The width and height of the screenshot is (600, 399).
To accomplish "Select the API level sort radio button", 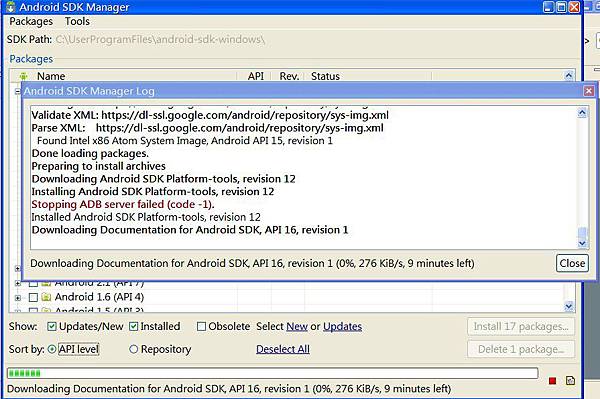I will coord(52,349).
